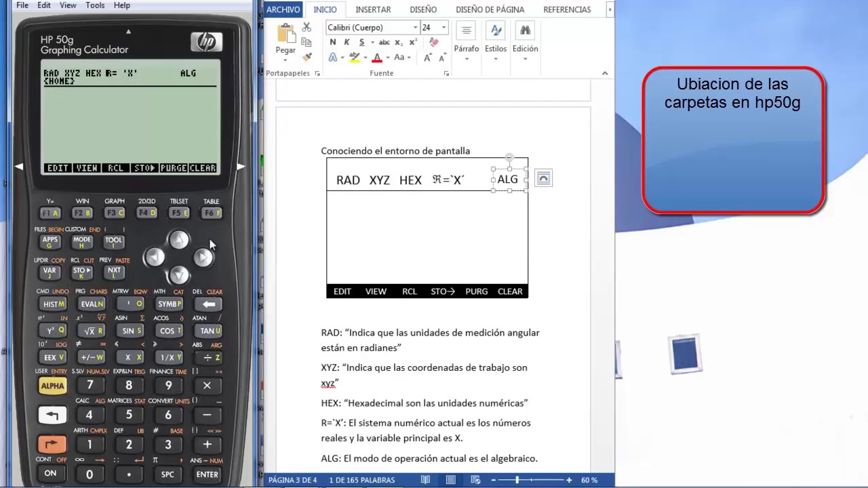Toggle bold N formatting
Image resolution: width=868 pixels, height=488 pixels.
tap(332, 42)
